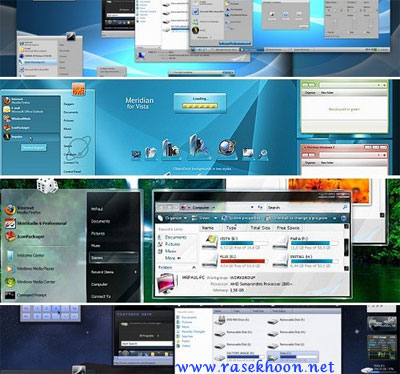Viewport: 400px width, 374px height.
Task: Click the help icon in the Computer toolbar
Action: 344,218
